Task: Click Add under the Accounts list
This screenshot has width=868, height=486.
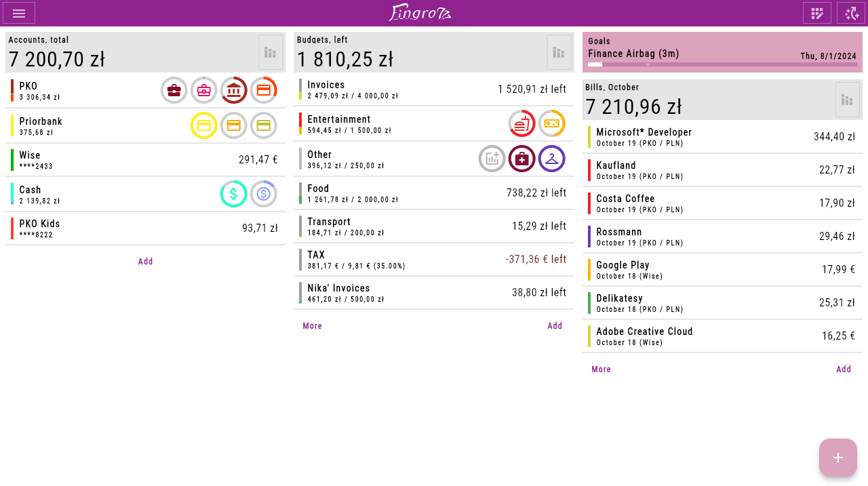Action: [146, 262]
